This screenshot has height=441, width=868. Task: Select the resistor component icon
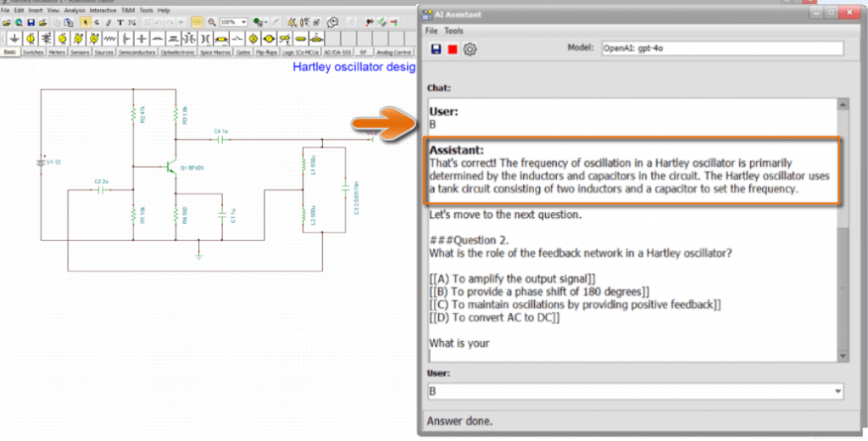click(109, 39)
